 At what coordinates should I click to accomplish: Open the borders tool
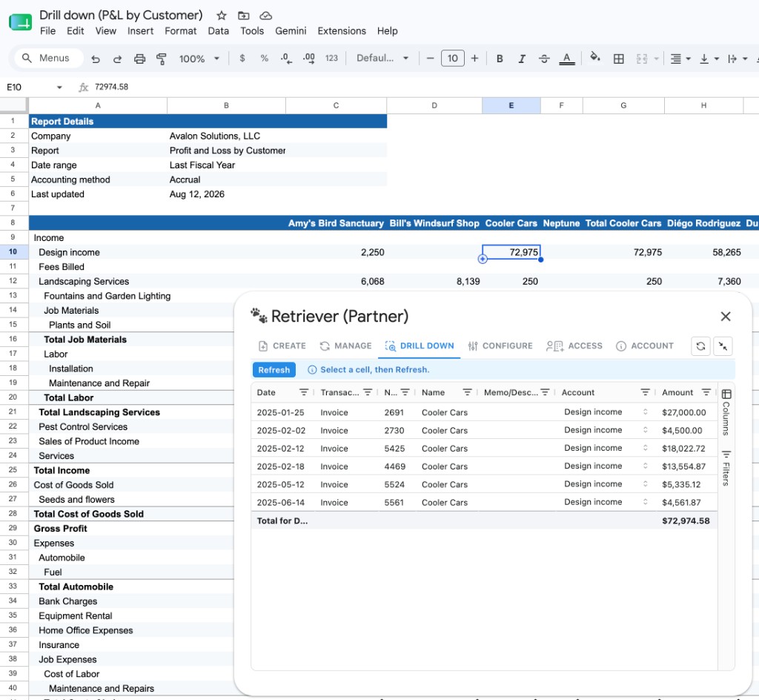click(x=618, y=59)
